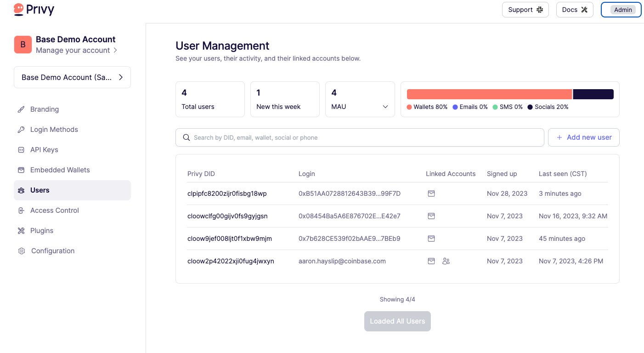644x353 pixels.
Task: Click the Last seen (CST) column header
Action: 563,174
